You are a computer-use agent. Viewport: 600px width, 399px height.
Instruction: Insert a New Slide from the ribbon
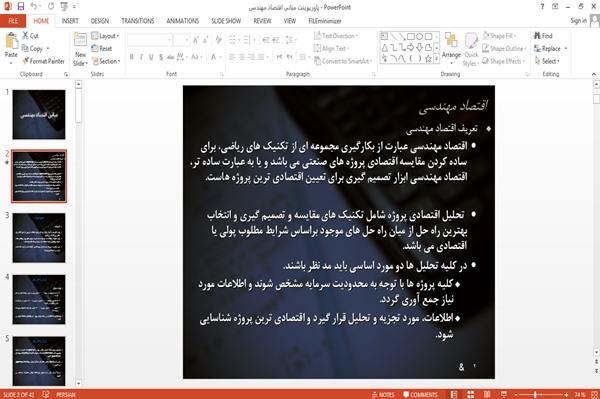80,49
